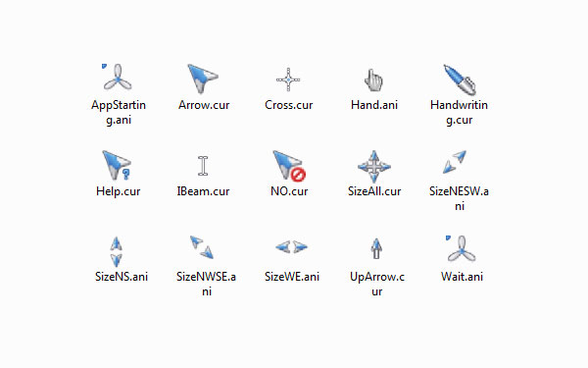Click the UpArrow.cur upward arrow icon
This screenshot has width=588, height=368.
coord(376,248)
